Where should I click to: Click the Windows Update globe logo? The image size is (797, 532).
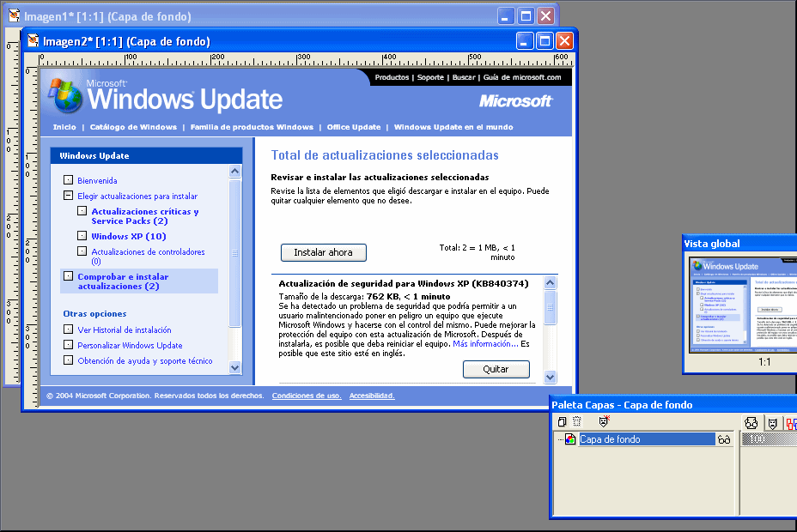65,98
